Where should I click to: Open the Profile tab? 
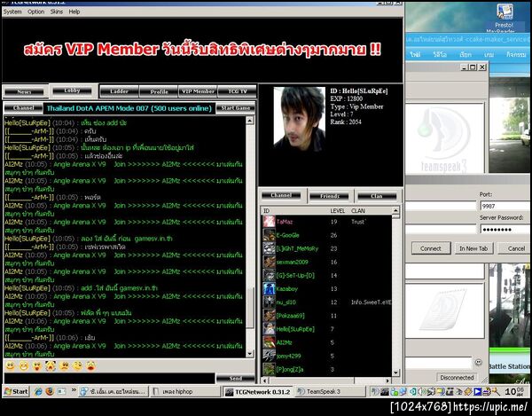coord(159,91)
